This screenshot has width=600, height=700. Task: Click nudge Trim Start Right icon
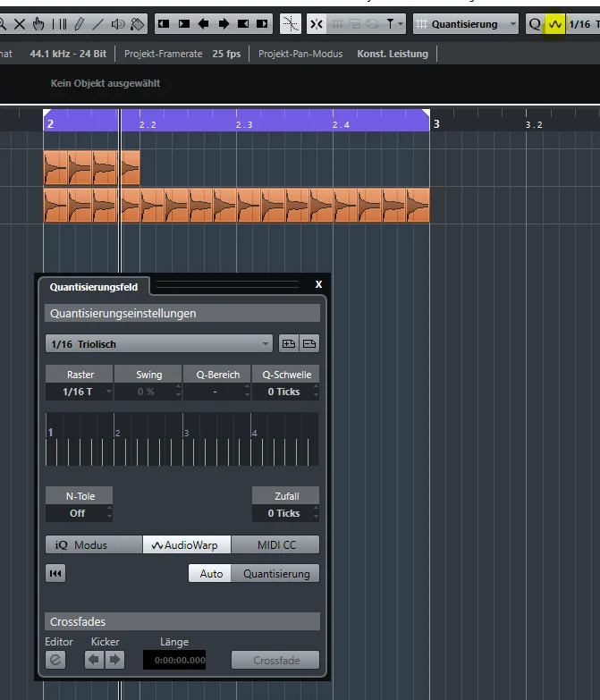[184, 23]
